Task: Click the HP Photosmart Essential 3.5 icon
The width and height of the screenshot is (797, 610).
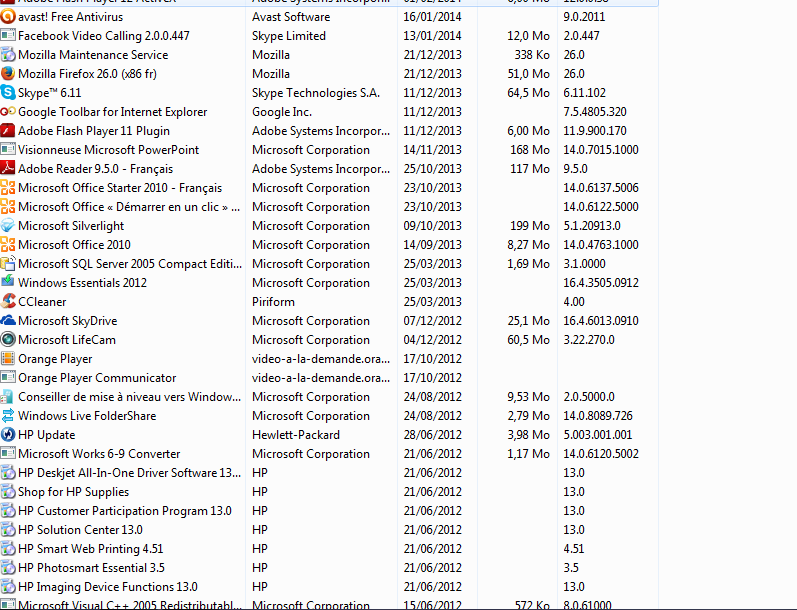Action: point(8,567)
